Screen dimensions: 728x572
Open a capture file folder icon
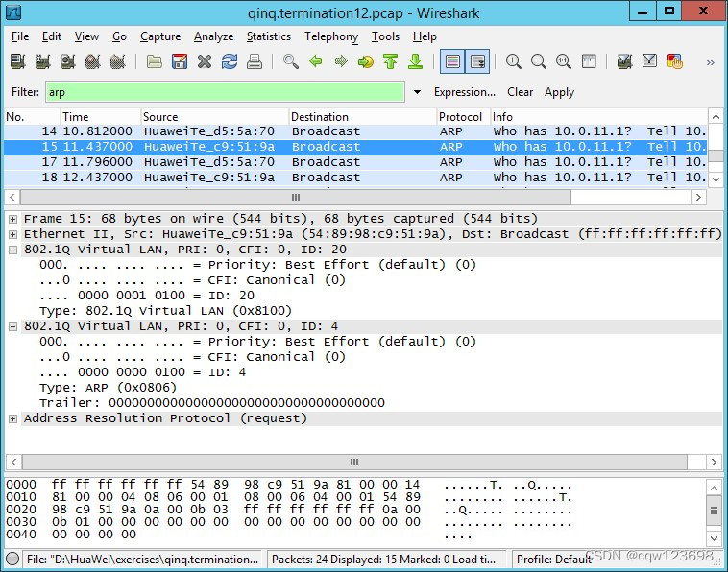click(x=154, y=61)
